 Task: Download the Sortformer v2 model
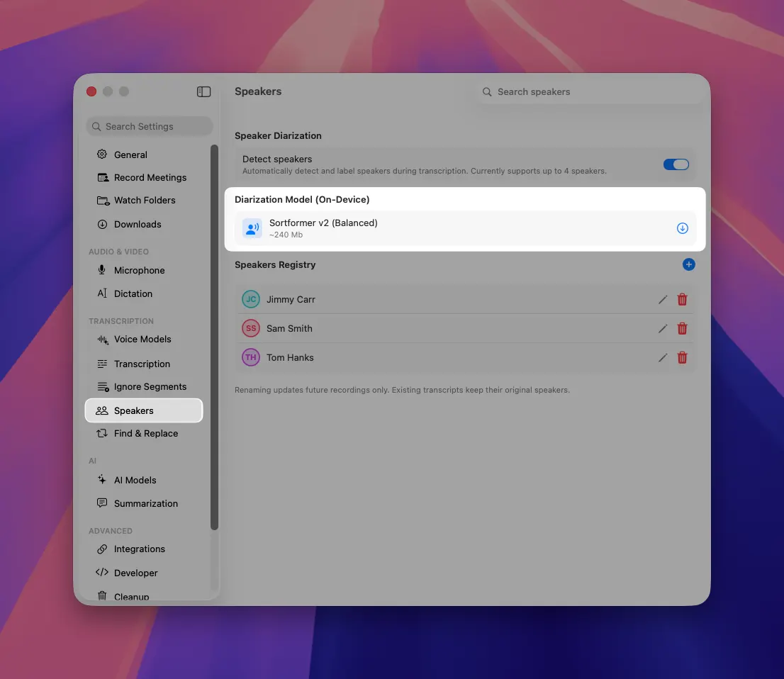pos(682,228)
